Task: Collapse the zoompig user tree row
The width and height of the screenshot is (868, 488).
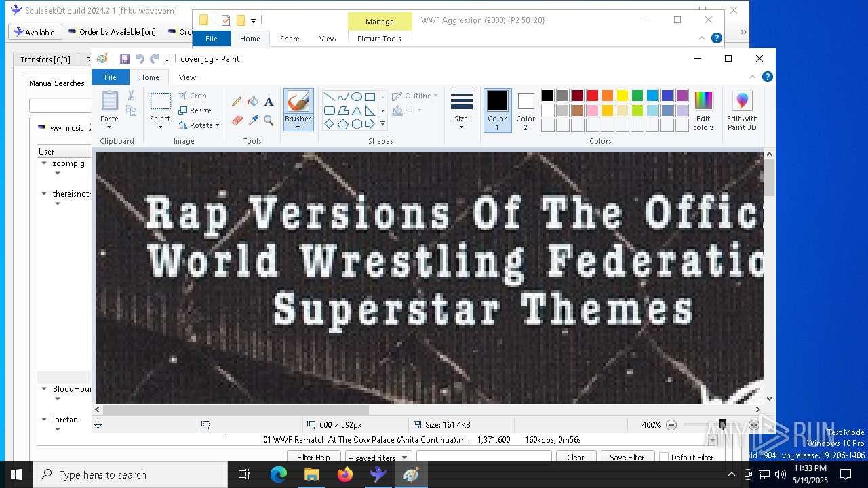Action: click(x=44, y=163)
